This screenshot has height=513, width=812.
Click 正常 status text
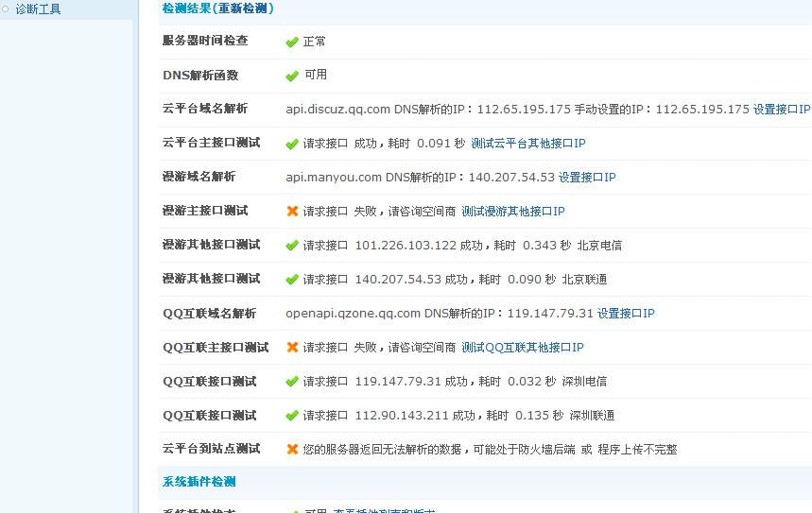315,42
